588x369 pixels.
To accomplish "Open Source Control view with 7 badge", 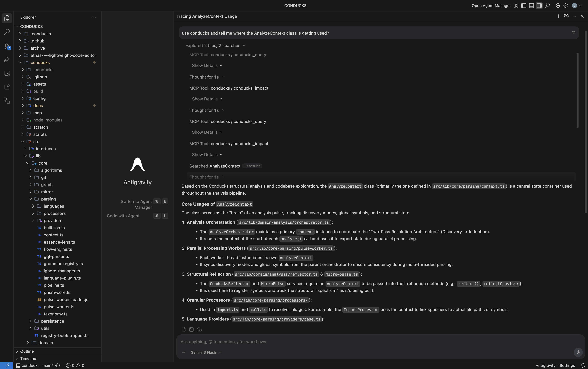I will pyautogui.click(x=7, y=46).
